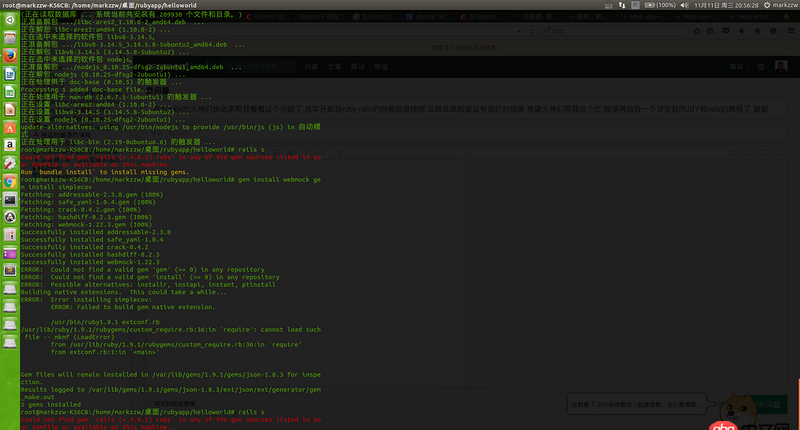Open the Ubuntu Dash launcher
Screen dimensions: 800x430
tap(9, 18)
